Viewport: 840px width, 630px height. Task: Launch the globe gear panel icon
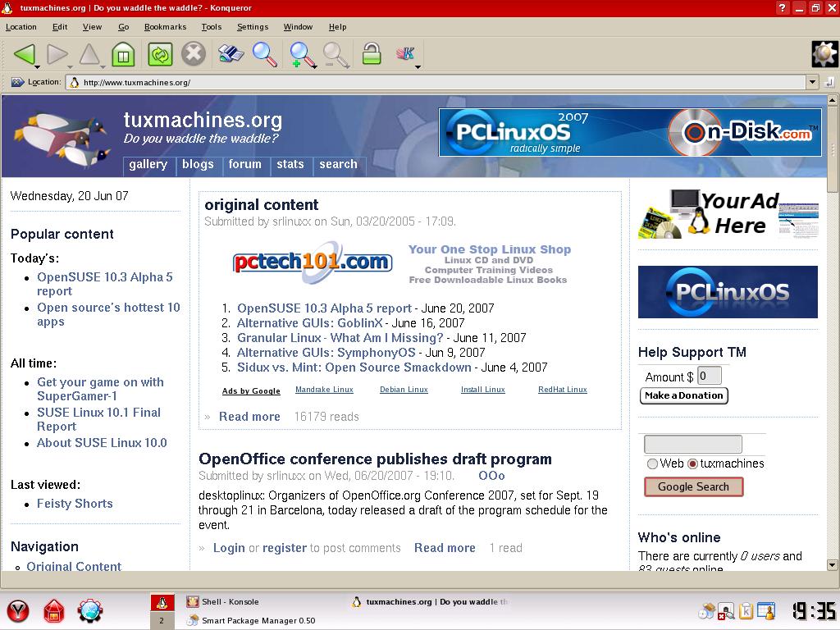click(89, 610)
